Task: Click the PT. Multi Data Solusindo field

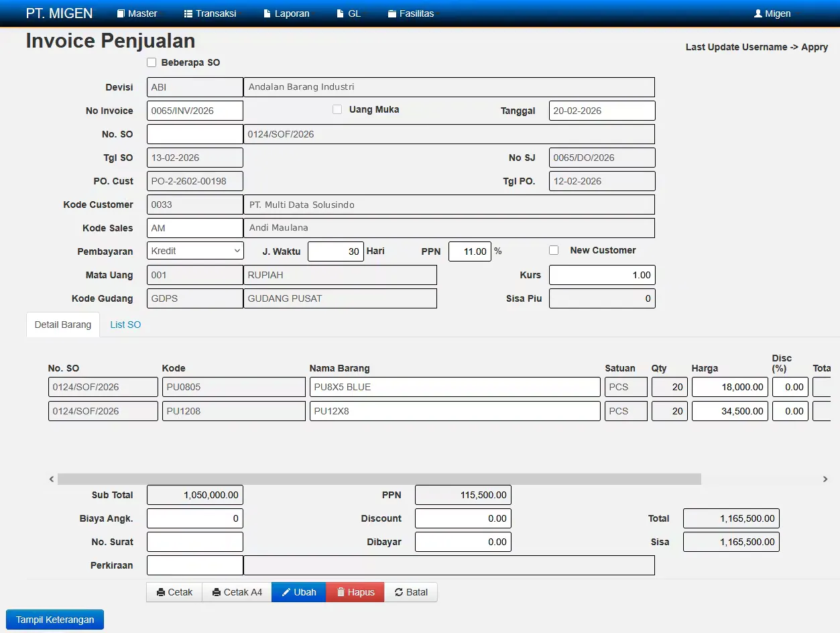Action: (x=449, y=205)
